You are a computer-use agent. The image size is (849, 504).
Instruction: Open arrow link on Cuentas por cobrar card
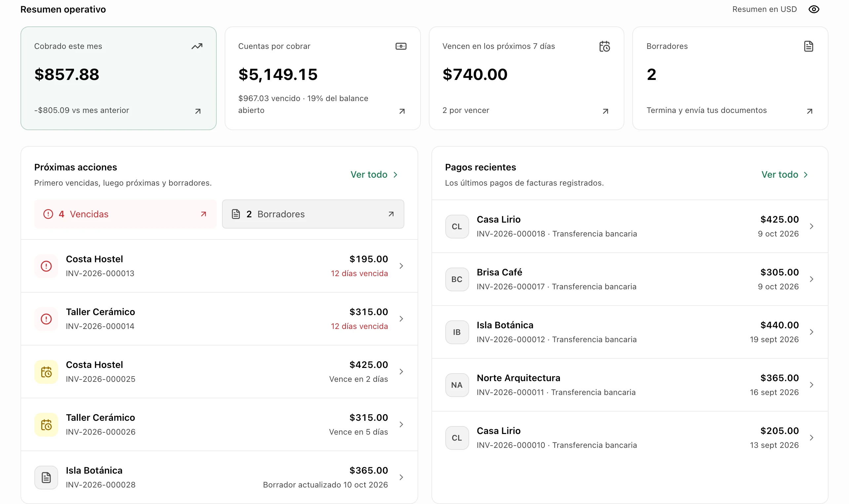tap(402, 111)
